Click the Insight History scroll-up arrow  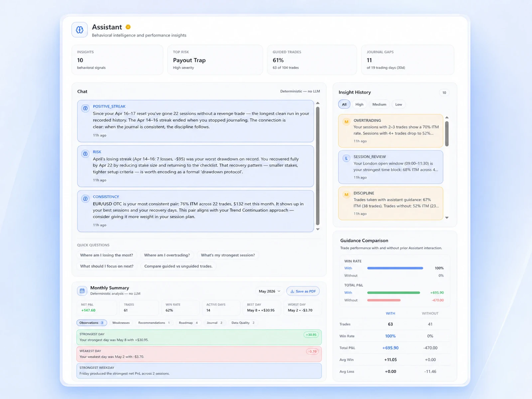click(447, 117)
